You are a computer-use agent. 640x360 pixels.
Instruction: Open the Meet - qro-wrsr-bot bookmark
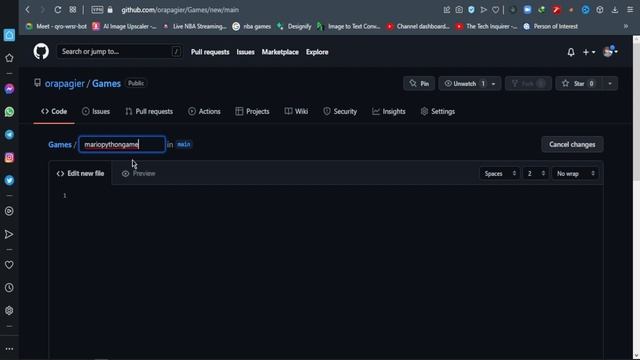click(x=56, y=27)
